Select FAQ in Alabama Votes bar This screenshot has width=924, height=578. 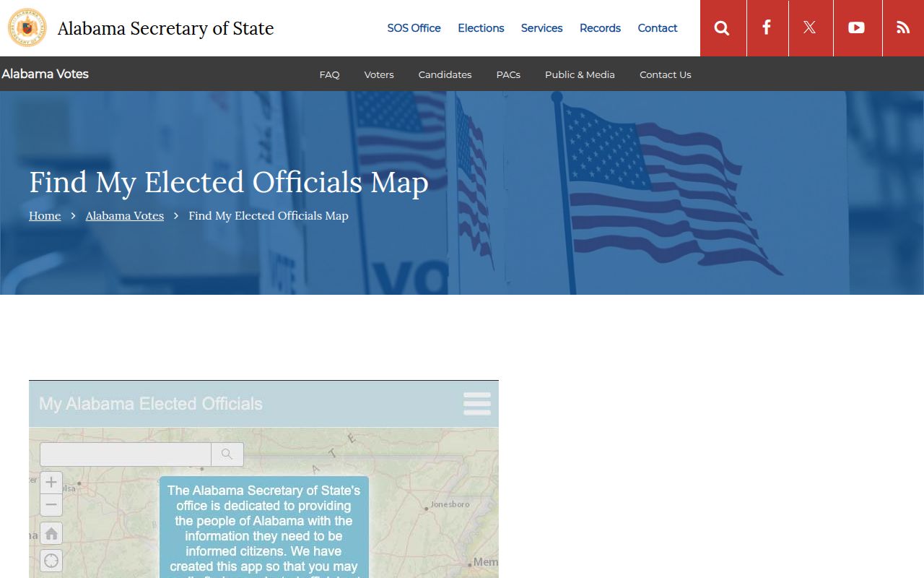tap(329, 74)
